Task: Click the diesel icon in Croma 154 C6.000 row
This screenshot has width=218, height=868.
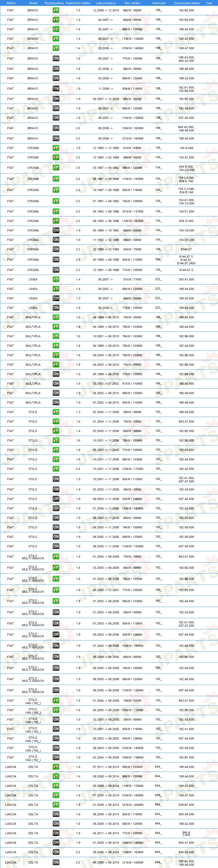Action: click(x=56, y=230)
